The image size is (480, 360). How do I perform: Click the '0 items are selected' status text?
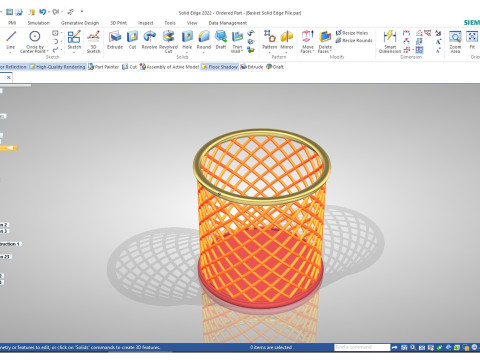coord(271,347)
